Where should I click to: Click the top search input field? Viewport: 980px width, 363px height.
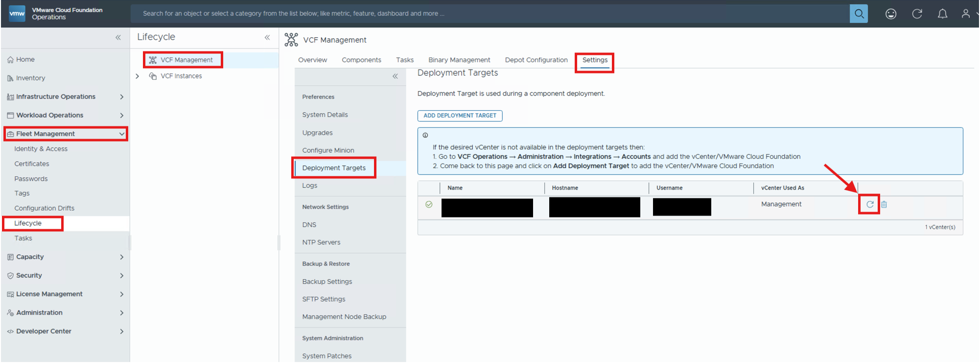(490, 14)
